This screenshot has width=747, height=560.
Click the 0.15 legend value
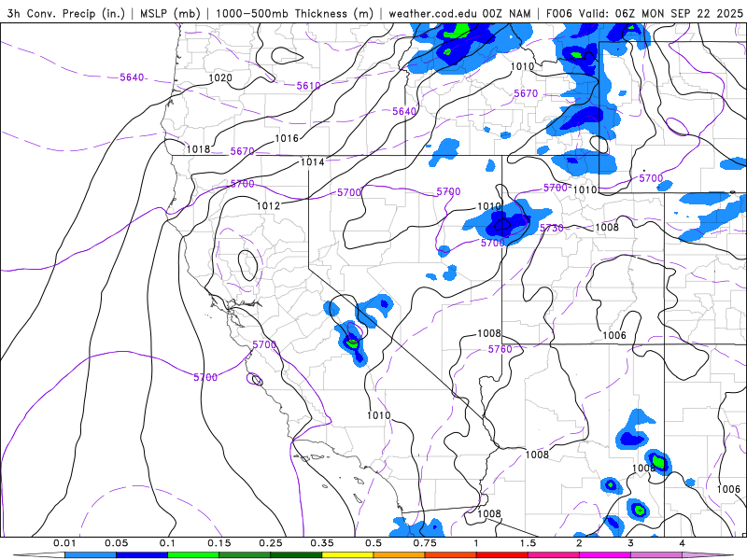click(x=219, y=543)
